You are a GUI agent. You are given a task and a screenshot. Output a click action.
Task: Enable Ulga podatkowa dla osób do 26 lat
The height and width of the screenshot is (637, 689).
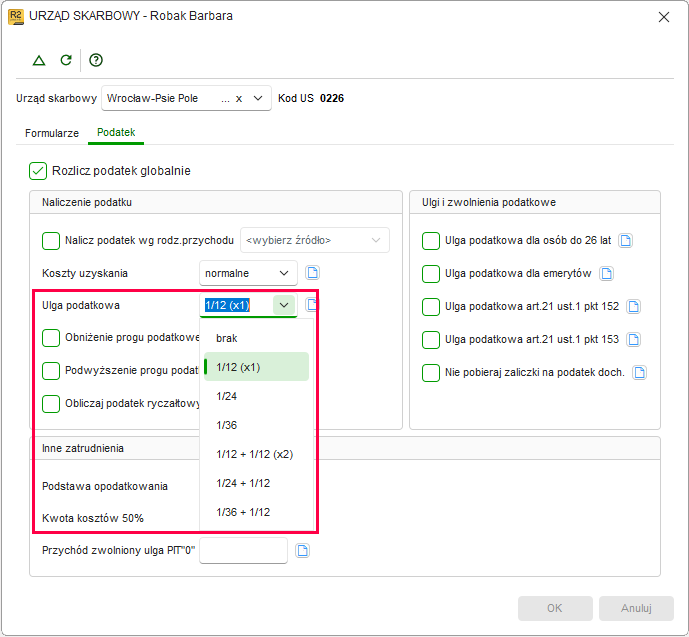click(431, 241)
